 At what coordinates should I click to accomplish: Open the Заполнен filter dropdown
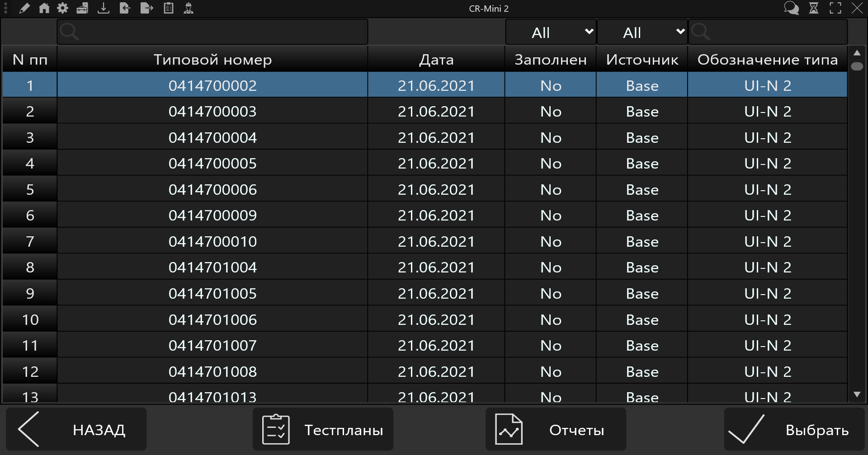[551, 32]
